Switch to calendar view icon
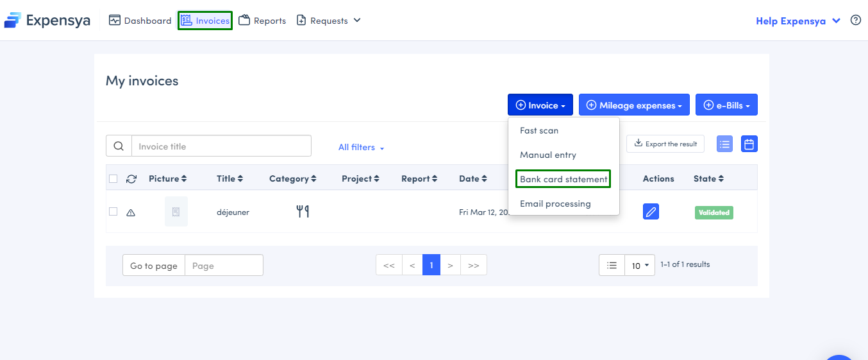Image resolution: width=868 pixels, height=360 pixels. [749, 144]
